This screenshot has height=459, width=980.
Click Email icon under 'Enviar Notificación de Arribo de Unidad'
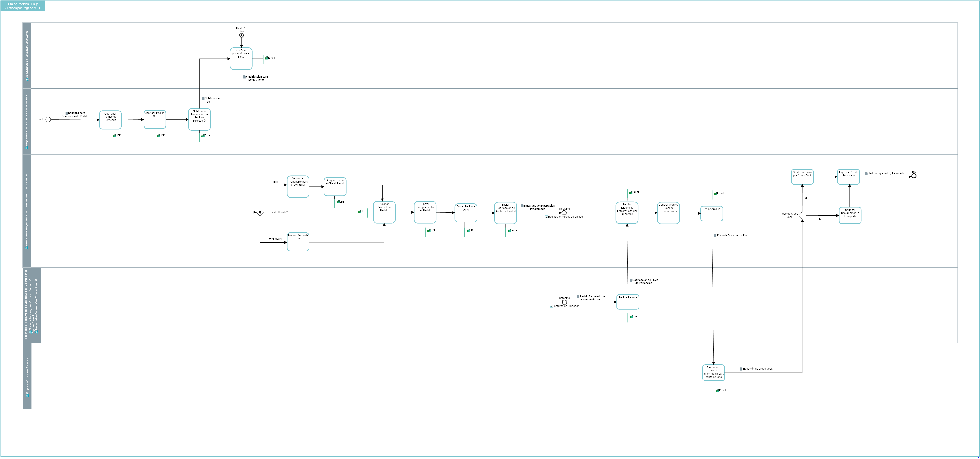pos(509,230)
